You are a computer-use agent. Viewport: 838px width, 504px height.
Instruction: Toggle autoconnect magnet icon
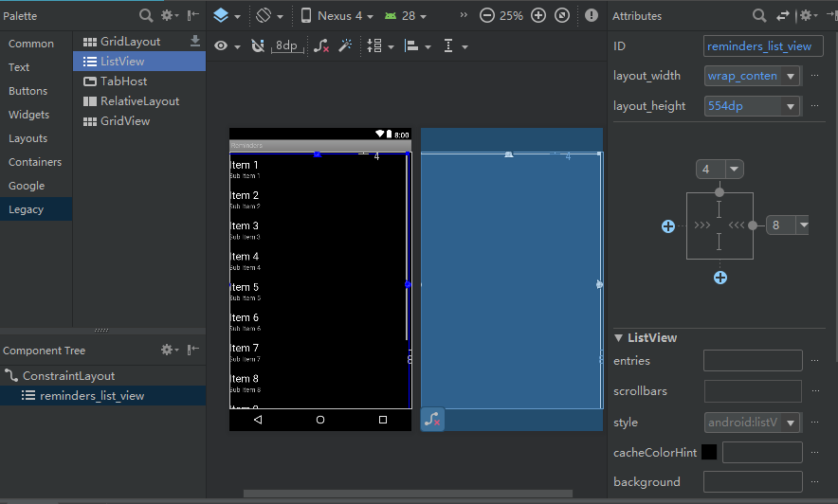pos(258,46)
